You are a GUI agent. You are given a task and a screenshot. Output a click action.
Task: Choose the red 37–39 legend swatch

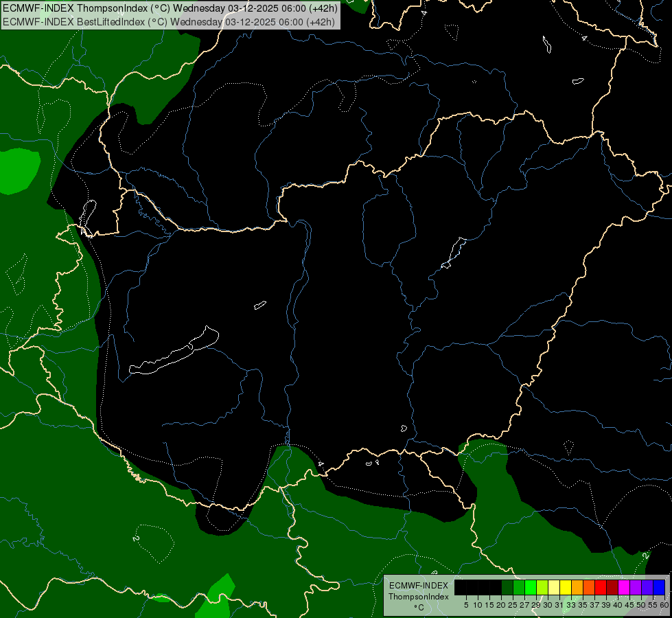pos(601,587)
